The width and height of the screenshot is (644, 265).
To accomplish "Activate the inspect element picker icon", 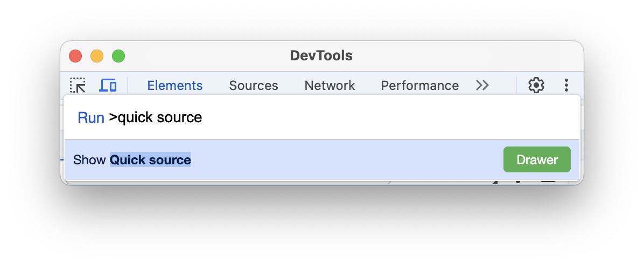I will (x=78, y=85).
